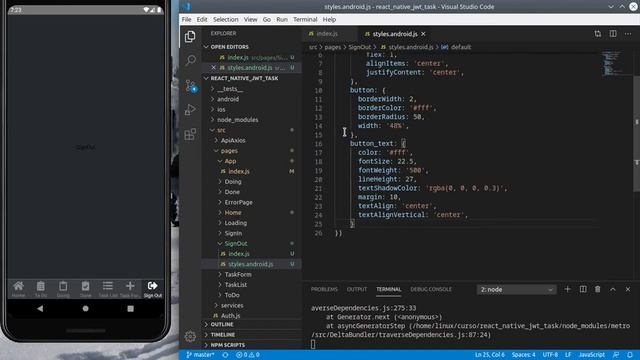Collapse REACT_NATIVE_JWT_TASK project section
The height and width of the screenshot is (360, 640).
pos(244,78)
